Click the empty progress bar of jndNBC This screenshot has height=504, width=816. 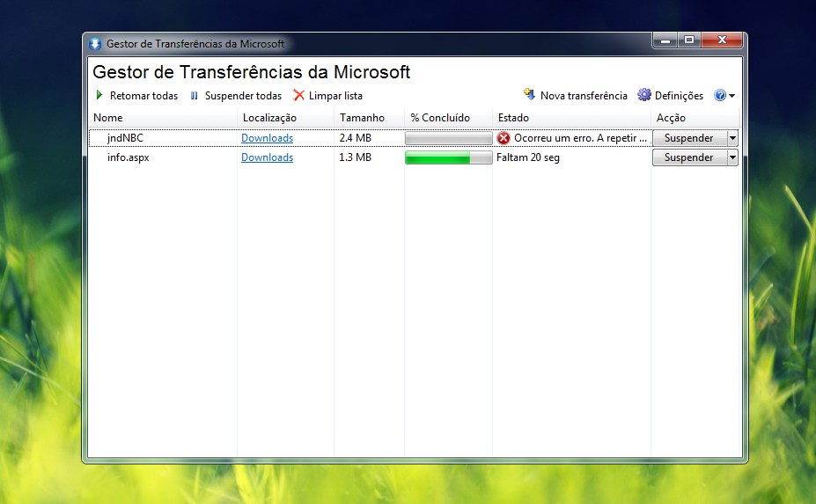tap(449, 138)
